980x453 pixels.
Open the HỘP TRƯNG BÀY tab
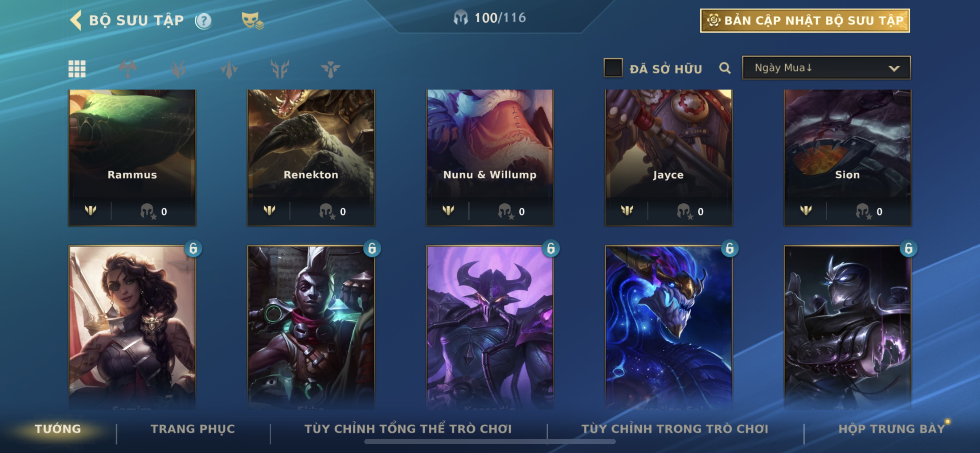coord(892,429)
